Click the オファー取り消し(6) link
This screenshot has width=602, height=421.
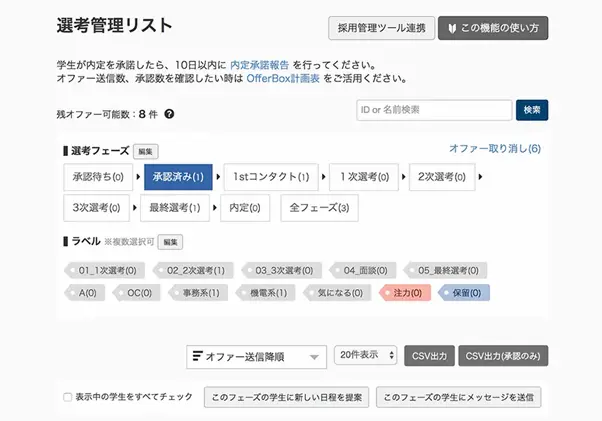pos(494,149)
